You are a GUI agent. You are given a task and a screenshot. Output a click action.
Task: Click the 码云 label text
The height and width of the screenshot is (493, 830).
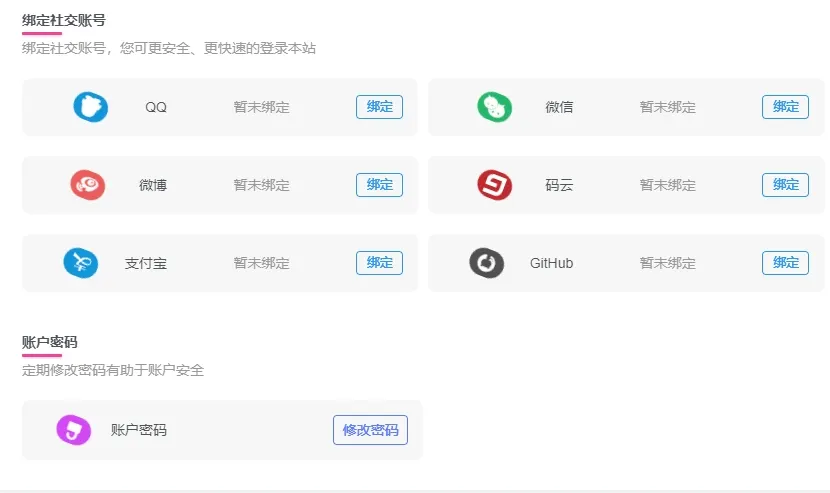click(559, 185)
